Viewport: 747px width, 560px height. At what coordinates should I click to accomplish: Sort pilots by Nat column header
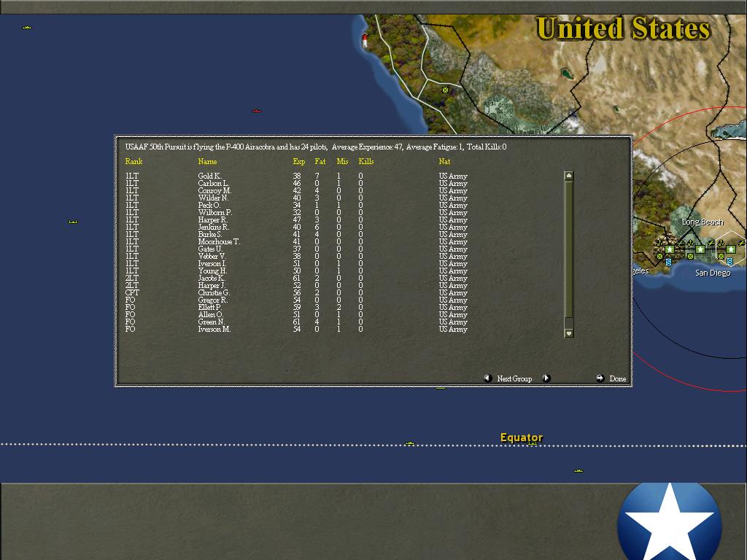pos(444,161)
